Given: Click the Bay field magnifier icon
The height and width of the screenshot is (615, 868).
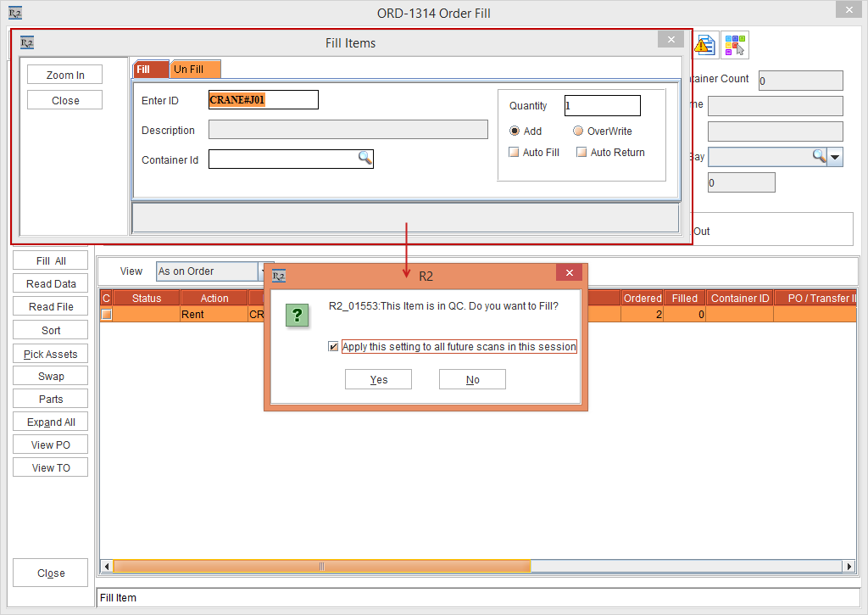Looking at the screenshot, I should [x=819, y=156].
